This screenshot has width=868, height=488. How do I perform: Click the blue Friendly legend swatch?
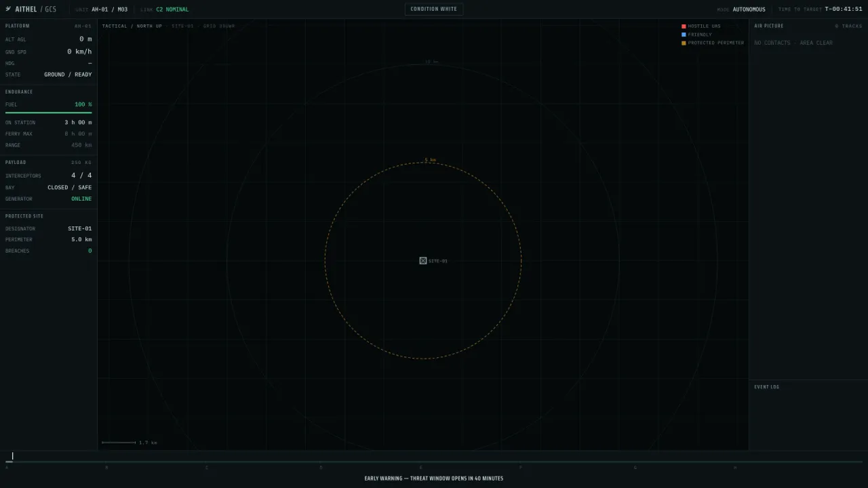click(684, 35)
